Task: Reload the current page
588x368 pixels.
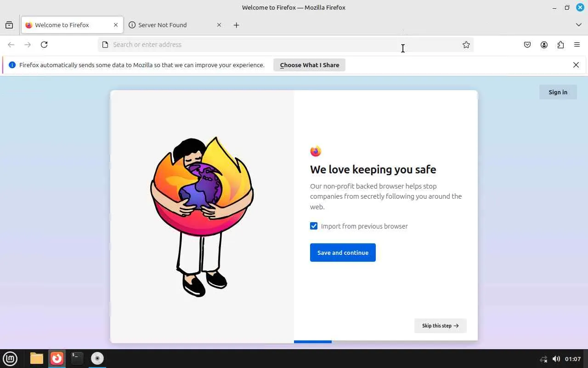Action: tap(44, 45)
